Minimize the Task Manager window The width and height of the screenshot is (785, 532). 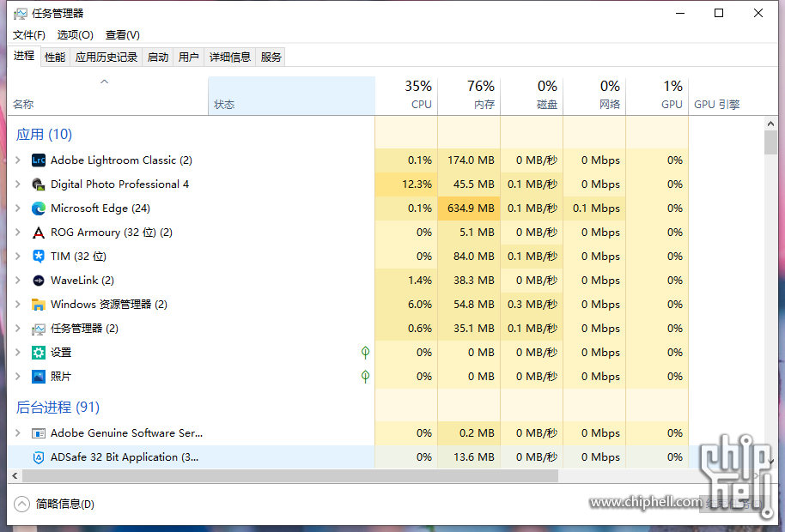tap(680, 13)
